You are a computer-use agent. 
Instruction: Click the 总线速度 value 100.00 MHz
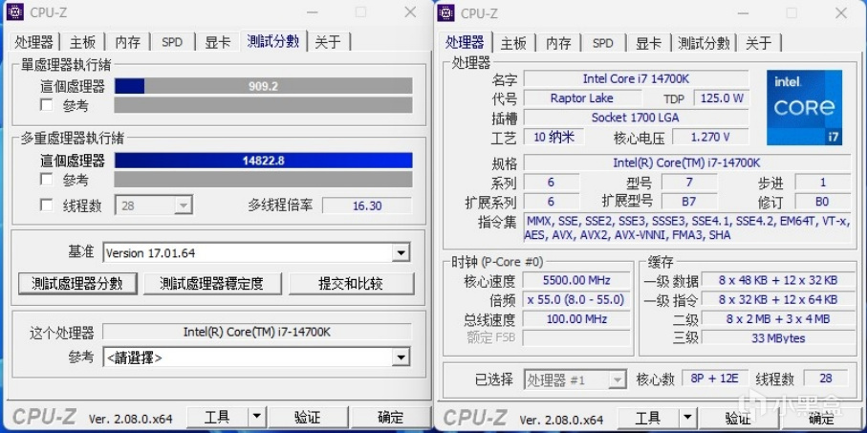[x=576, y=319]
